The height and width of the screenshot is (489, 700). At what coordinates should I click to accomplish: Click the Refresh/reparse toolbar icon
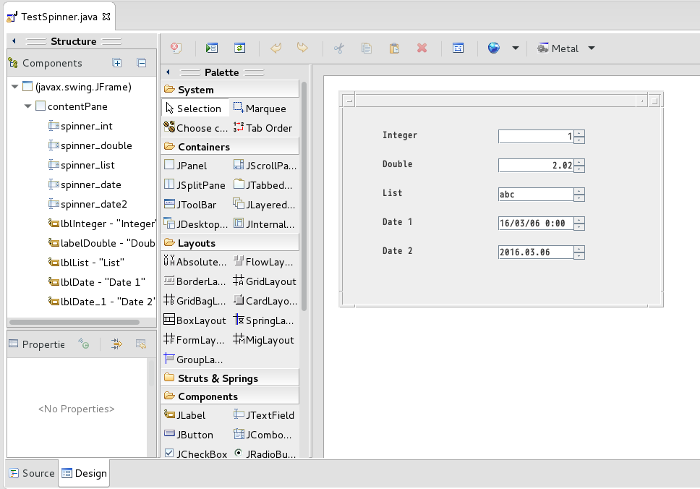(240, 48)
